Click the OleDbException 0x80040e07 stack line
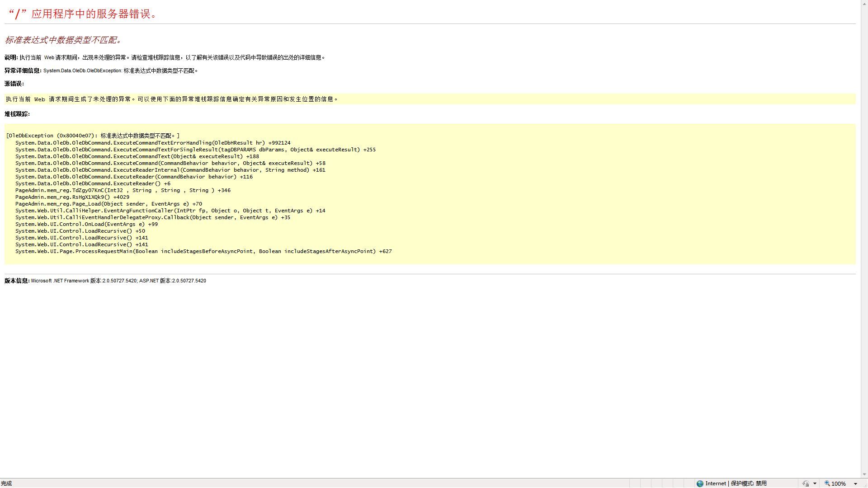Image resolution: width=868 pixels, height=488 pixels. (x=93, y=136)
